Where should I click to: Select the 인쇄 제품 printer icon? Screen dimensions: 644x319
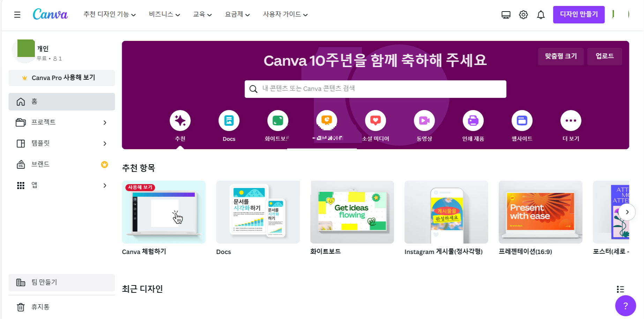pos(473,121)
